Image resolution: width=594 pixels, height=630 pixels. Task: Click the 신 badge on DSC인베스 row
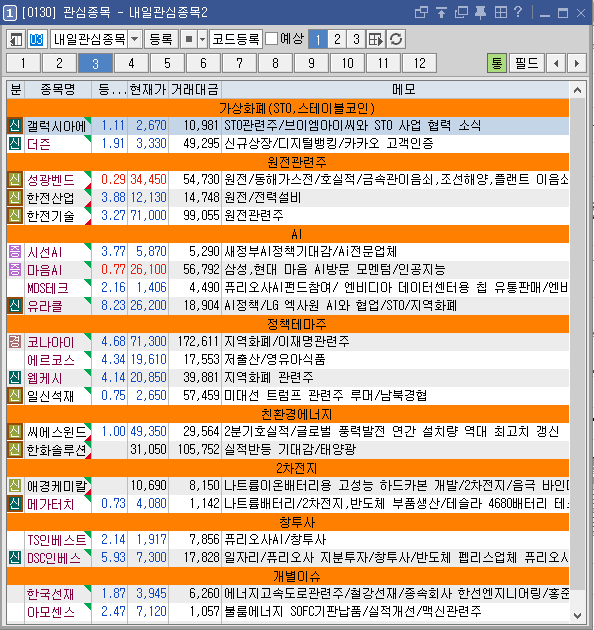click(x=15, y=558)
